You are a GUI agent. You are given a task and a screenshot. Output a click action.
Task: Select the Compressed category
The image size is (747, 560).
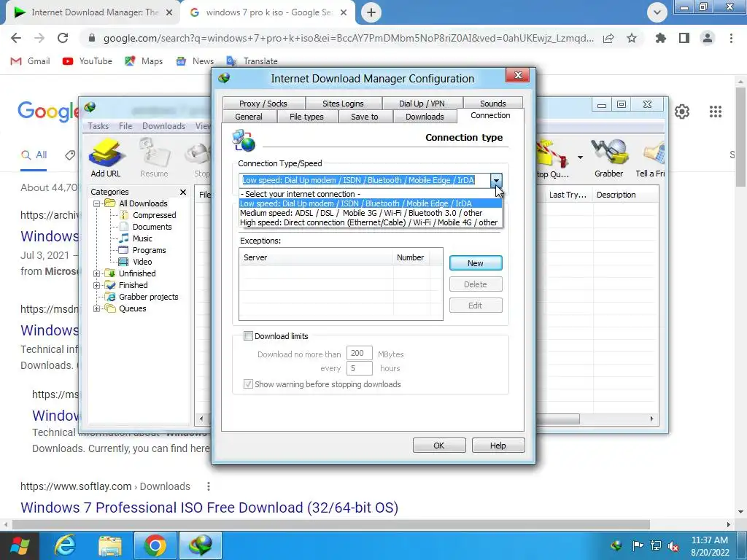[154, 215]
